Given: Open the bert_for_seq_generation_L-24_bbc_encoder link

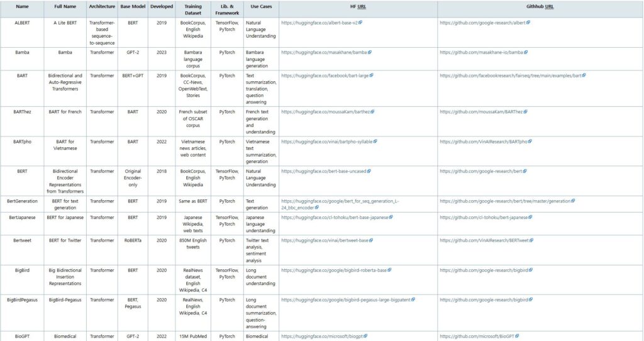Looking at the screenshot, I should point(340,201).
